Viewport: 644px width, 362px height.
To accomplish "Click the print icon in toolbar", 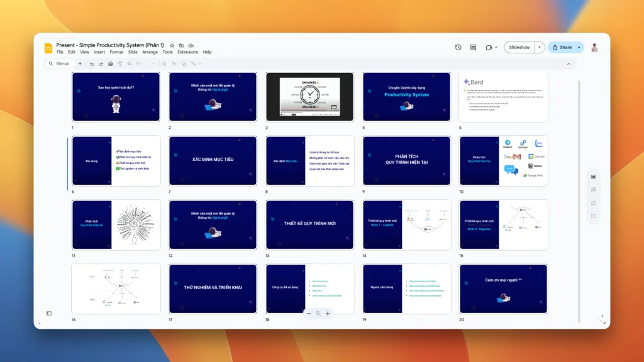I will click(x=111, y=63).
